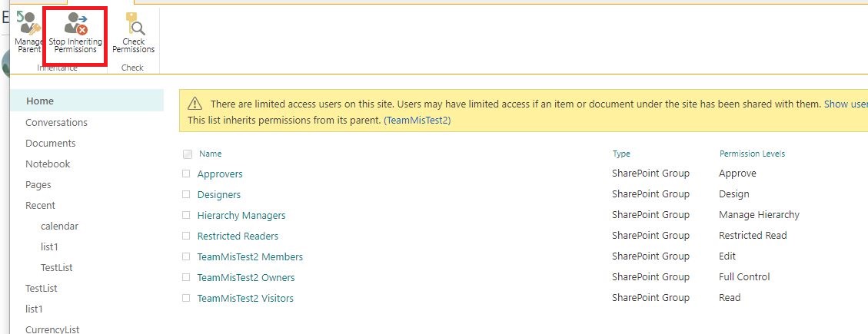
Task: Tick the TeamMisTest2 Visitors checkbox
Action: pyautogui.click(x=186, y=298)
